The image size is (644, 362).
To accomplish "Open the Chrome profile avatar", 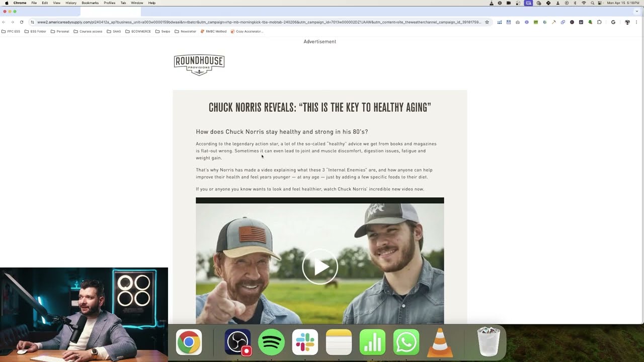I will point(627,22).
